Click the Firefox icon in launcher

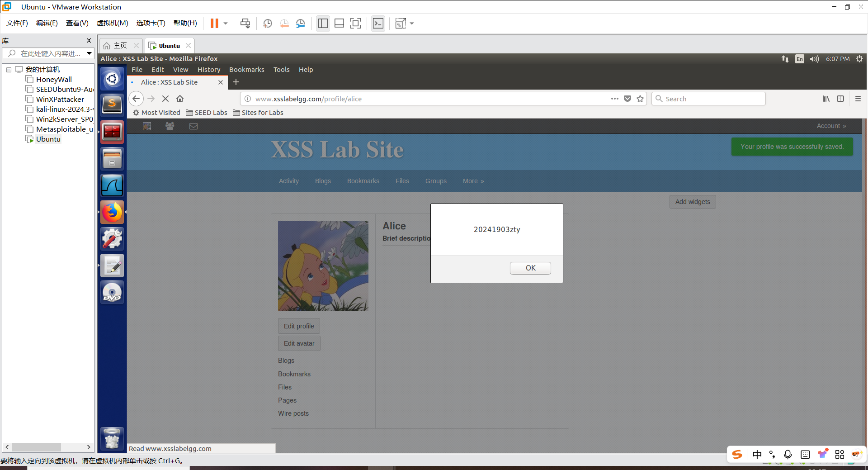pos(112,212)
